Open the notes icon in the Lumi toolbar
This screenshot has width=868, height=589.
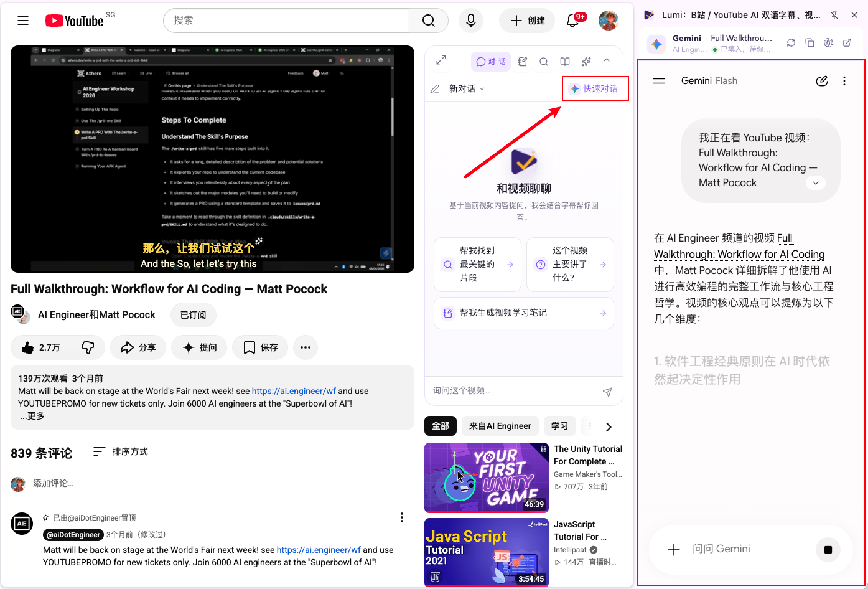click(523, 62)
